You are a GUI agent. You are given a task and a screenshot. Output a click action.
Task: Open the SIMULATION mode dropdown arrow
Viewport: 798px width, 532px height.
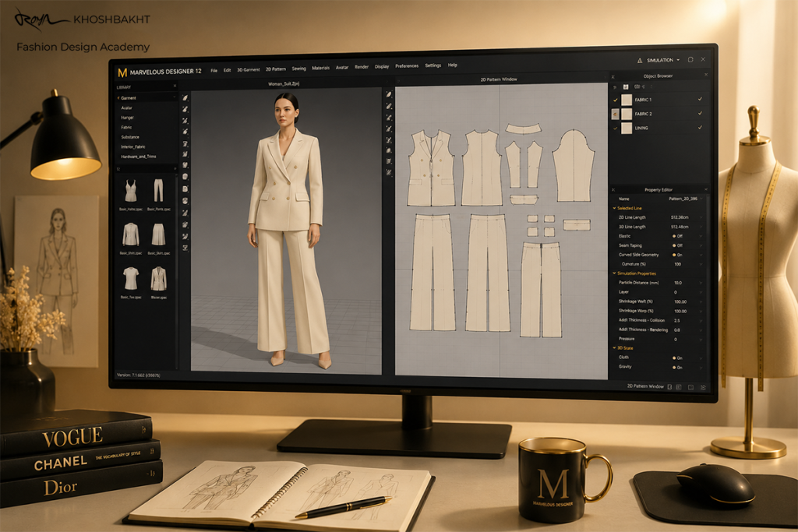[x=678, y=60]
